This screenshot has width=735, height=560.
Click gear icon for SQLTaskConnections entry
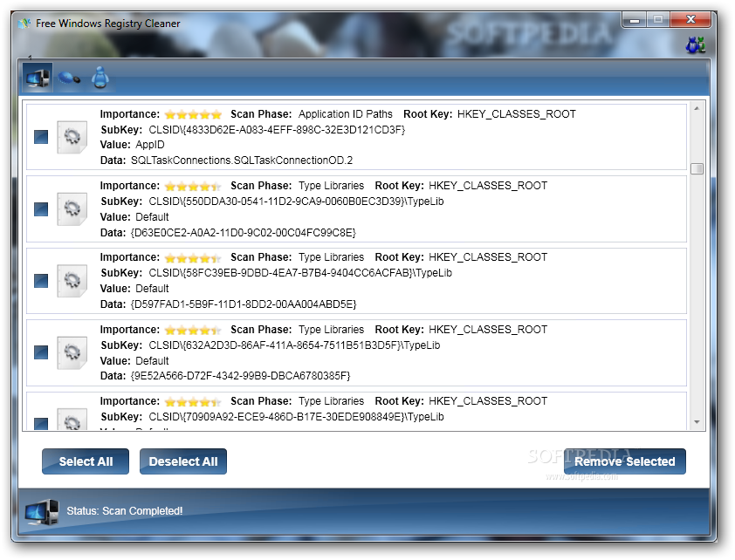click(x=72, y=137)
